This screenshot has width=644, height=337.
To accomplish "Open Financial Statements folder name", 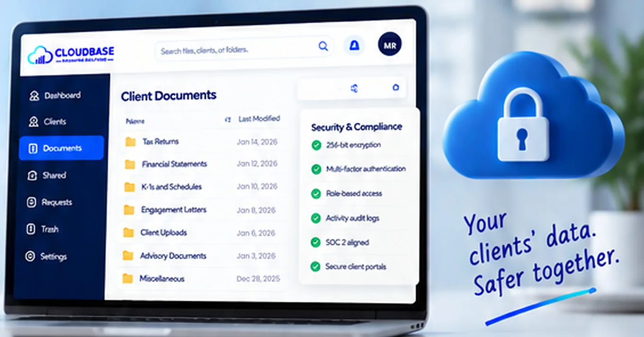I will click(174, 164).
